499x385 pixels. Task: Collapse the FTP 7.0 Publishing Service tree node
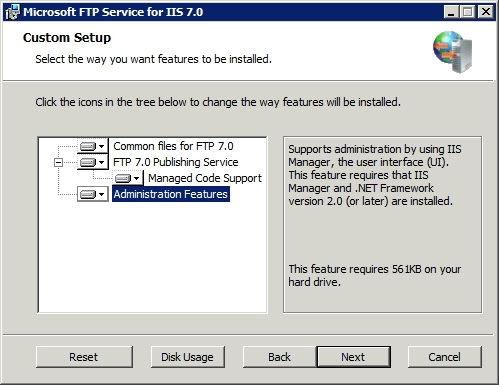pyautogui.click(x=58, y=162)
